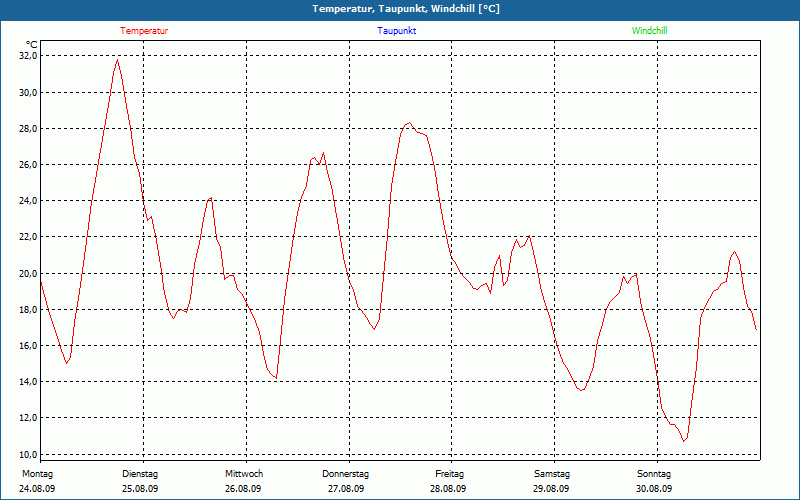Click the 20,0 y-axis value
This screenshot has width=800, height=500.
pos(29,273)
